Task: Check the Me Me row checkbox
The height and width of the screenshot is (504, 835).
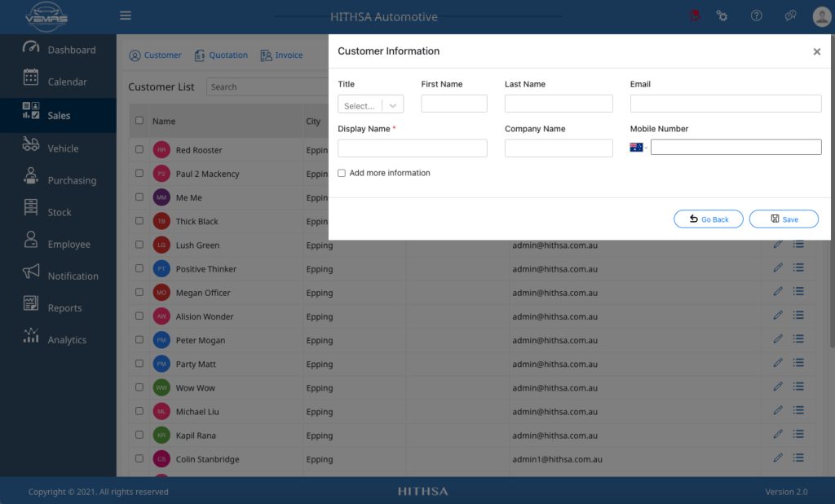Action: click(139, 197)
